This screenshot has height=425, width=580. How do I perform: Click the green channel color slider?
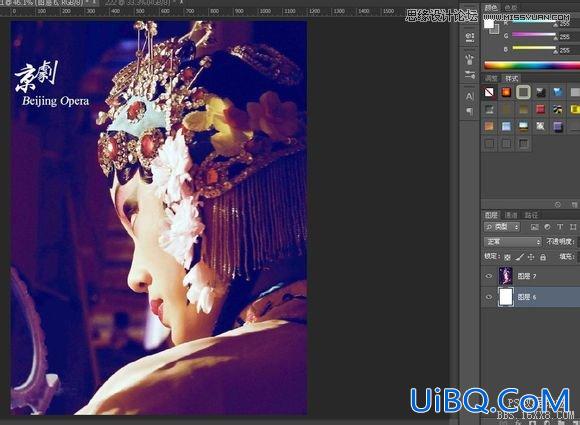pos(534,35)
